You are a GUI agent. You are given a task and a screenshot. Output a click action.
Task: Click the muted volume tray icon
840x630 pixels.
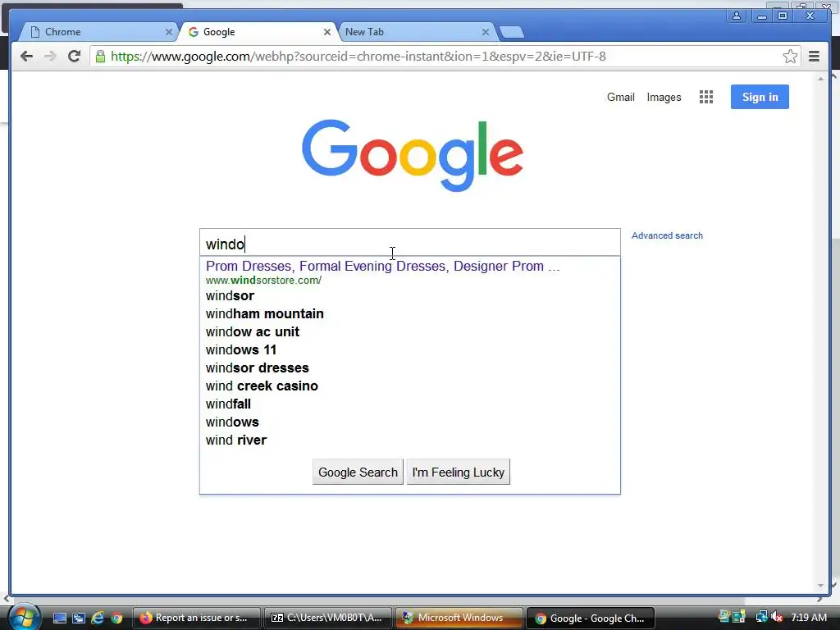(x=777, y=618)
